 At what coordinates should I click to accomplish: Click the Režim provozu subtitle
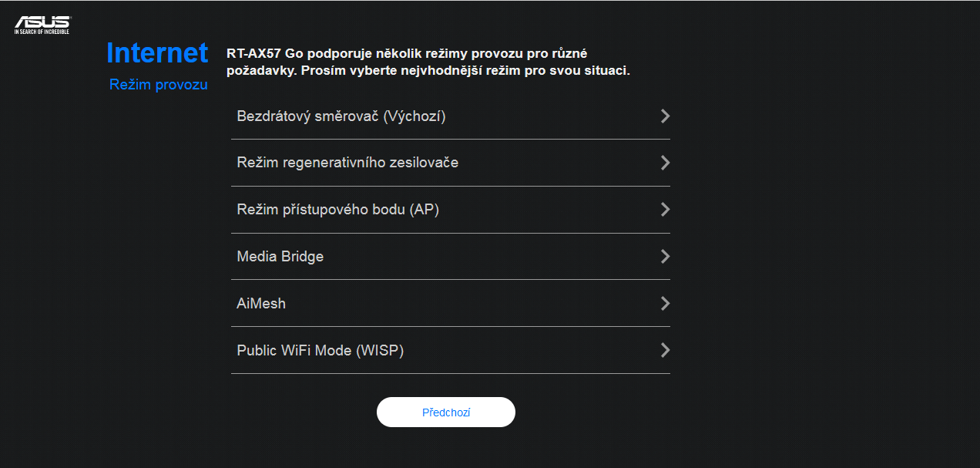[159, 85]
